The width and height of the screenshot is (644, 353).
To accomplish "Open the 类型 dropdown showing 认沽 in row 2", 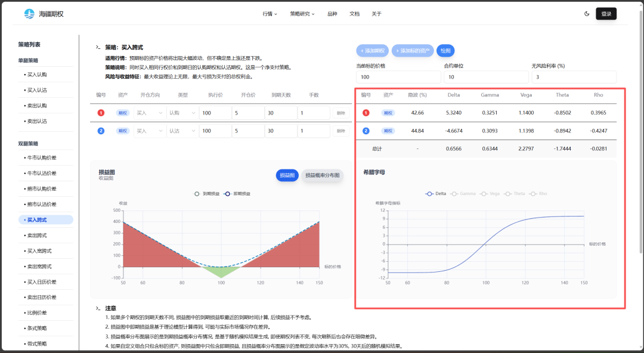I will coord(182,131).
